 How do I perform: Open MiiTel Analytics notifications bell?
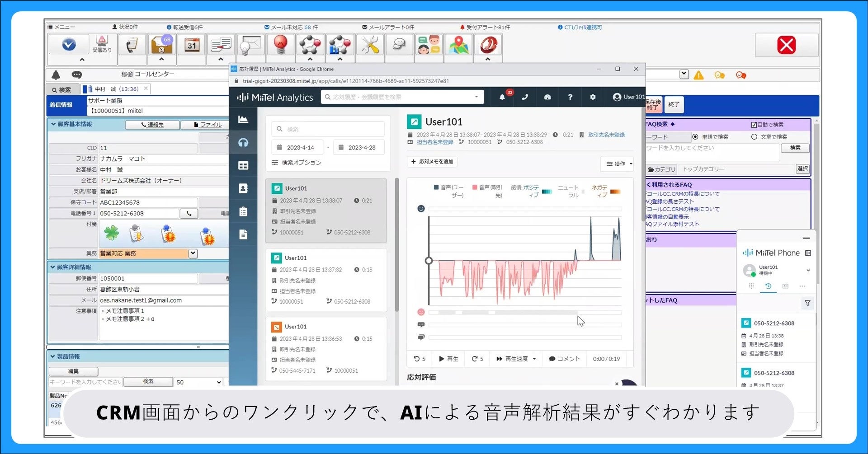tap(502, 97)
